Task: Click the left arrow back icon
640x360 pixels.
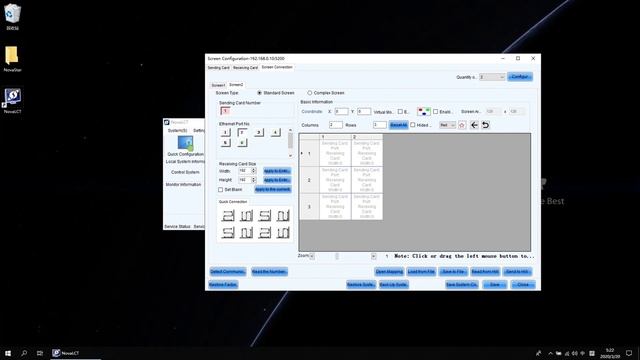Action: (474, 125)
